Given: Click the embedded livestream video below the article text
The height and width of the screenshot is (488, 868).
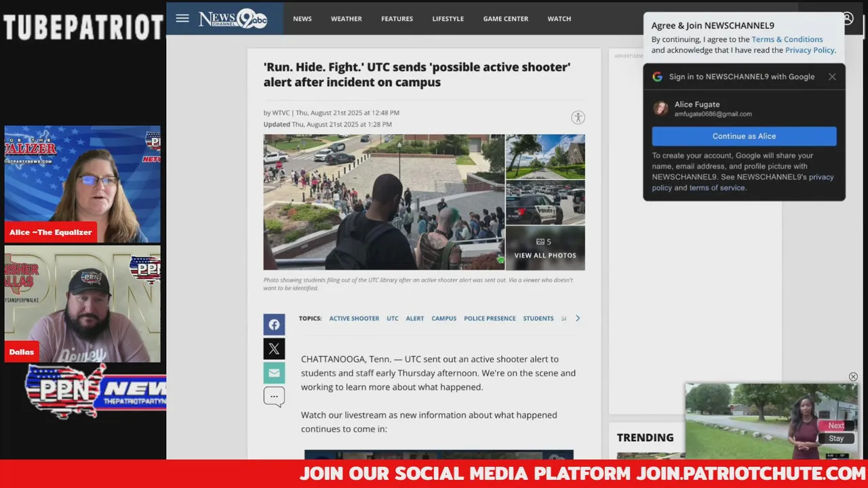Looking at the screenshot, I should pos(439,455).
